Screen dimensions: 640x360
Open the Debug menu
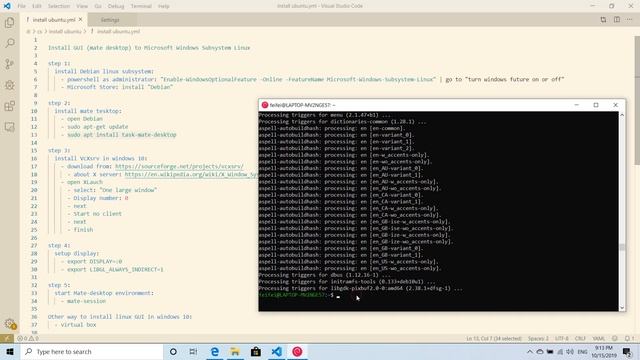116,6
